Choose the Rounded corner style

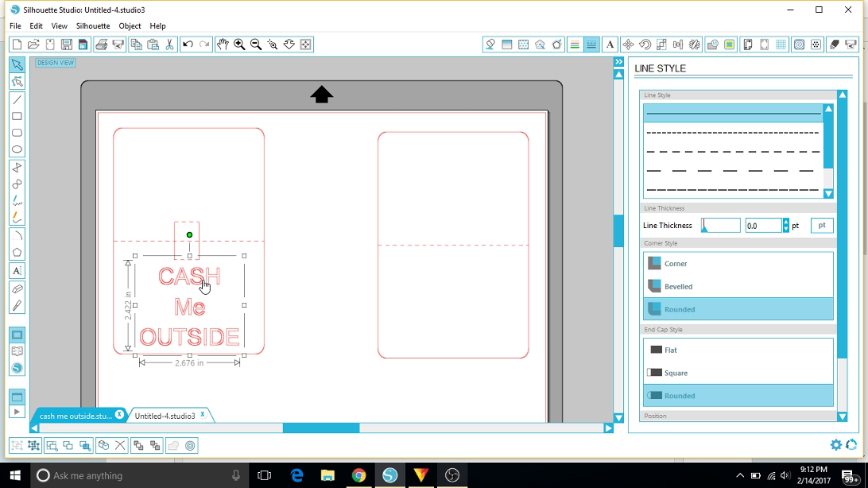[738, 309]
